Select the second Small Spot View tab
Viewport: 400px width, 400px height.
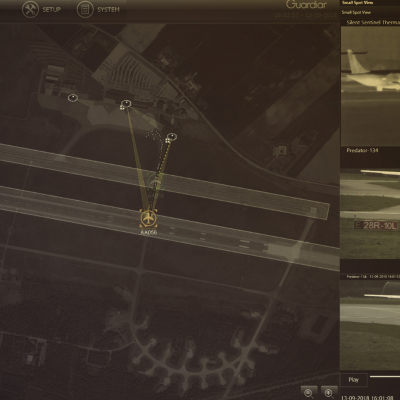coord(356,12)
